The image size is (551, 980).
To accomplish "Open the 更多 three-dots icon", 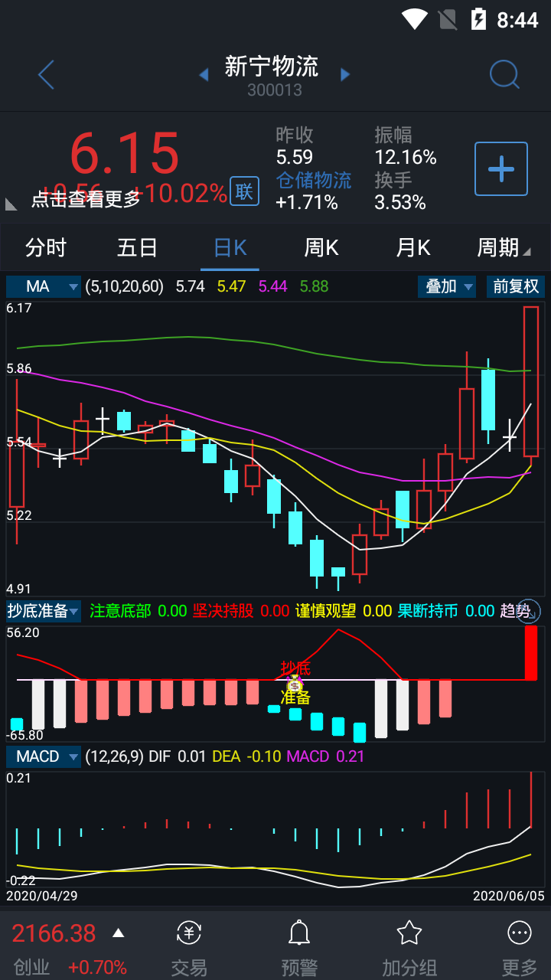I will click(520, 933).
